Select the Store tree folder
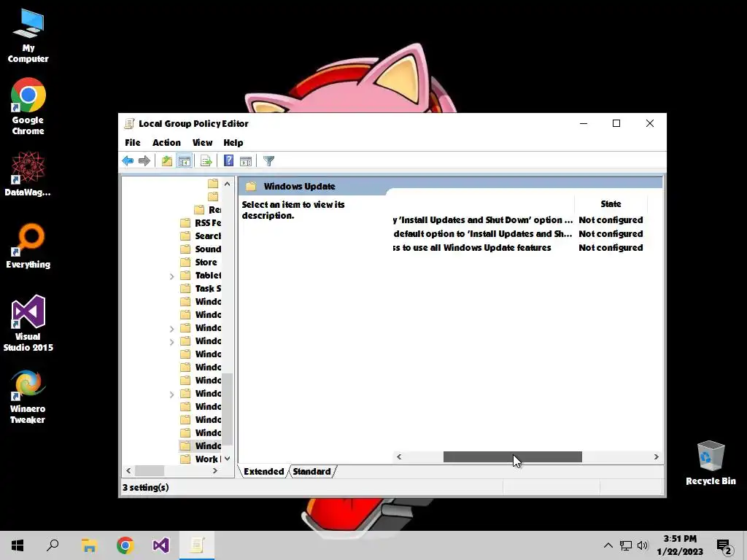This screenshot has height=560, width=747. [199, 262]
